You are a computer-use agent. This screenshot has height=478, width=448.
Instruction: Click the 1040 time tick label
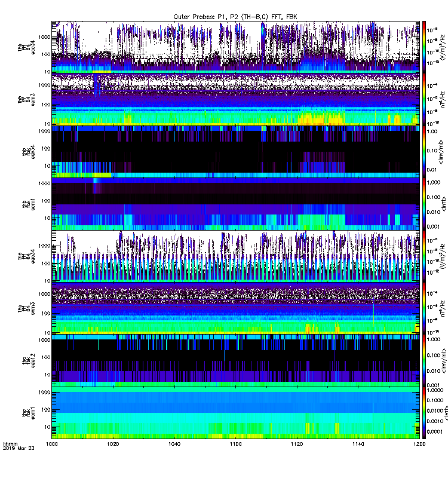click(x=174, y=444)
